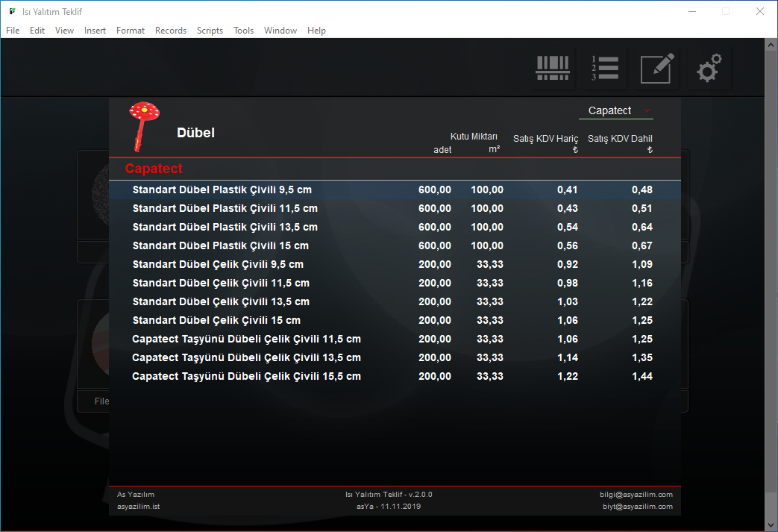Image resolution: width=778 pixels, height=532 pixels.
Task: Click the Kutu Miktarı column header
Action: [474, 137]
